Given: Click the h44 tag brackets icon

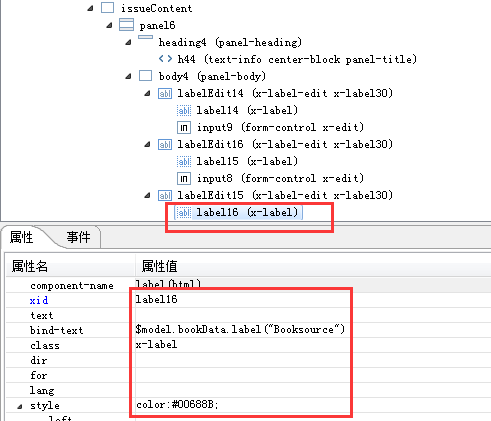Looking at the screenshot, I should pyautogui.click(x=165, y=59).
